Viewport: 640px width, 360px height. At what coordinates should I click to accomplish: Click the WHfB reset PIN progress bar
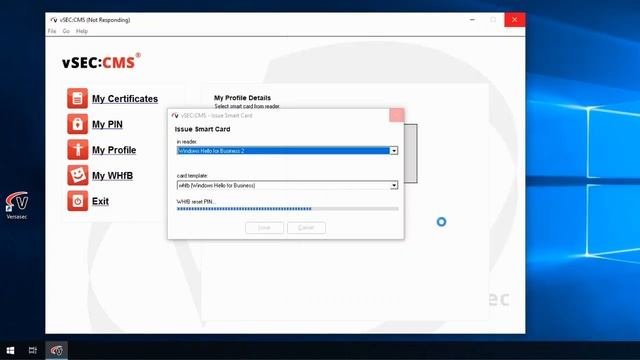pyautogui.click(x=287, y=209)
